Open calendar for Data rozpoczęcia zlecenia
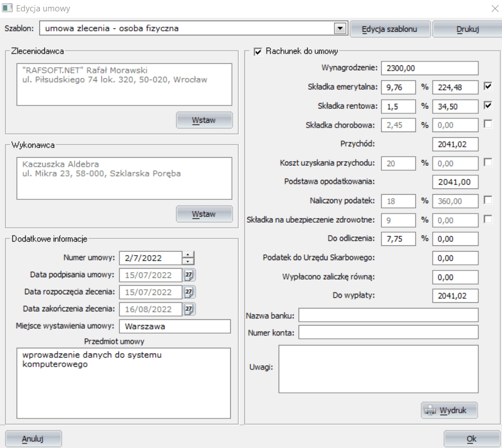Screen dimensions: 502x448 [189, 292]
